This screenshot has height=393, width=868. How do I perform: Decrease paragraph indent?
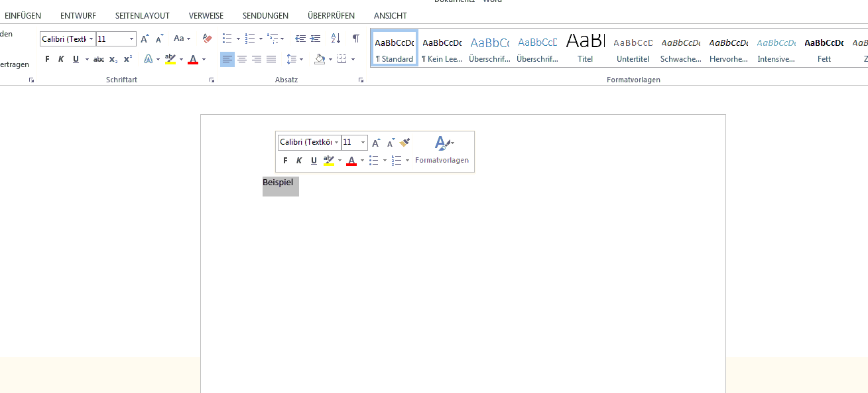(x=300, y=39)
